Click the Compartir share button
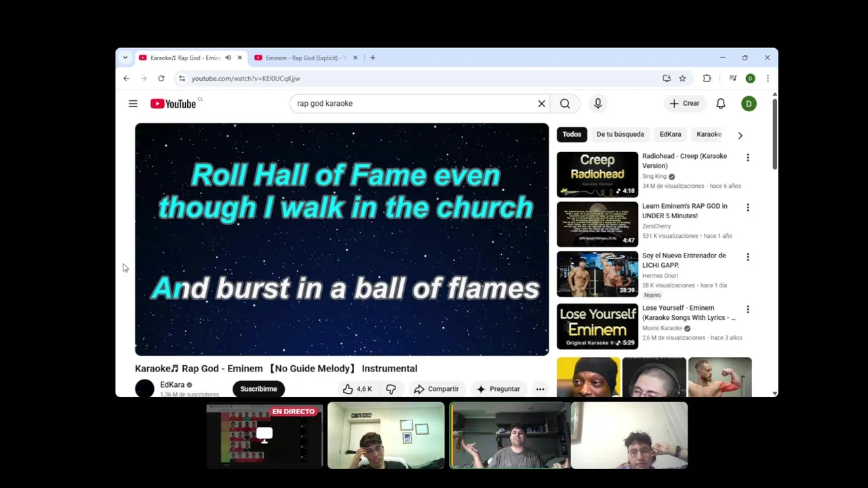This screenshot has width=868, height=488. (437, 389)
